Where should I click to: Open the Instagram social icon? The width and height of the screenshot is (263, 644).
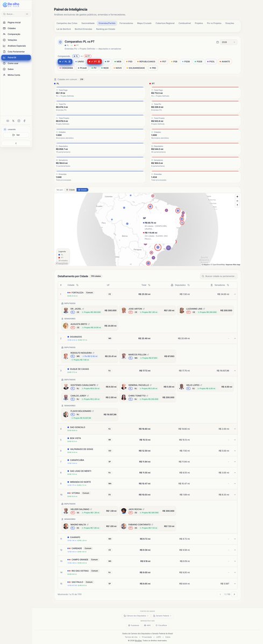click(x=19, y=121)
